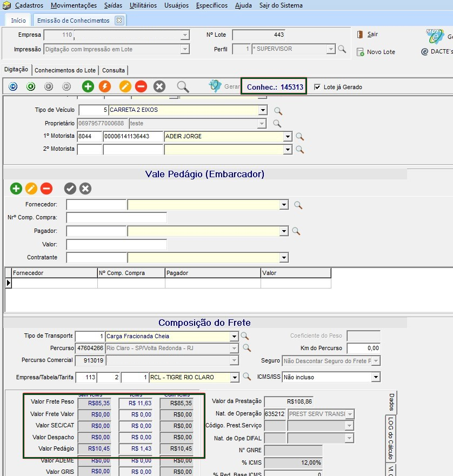Image resolution: width=453 pixels, height=476 pixels.
Task: Click the search icon beside Tipo de Veículo
Action: [x=278, y=111]
